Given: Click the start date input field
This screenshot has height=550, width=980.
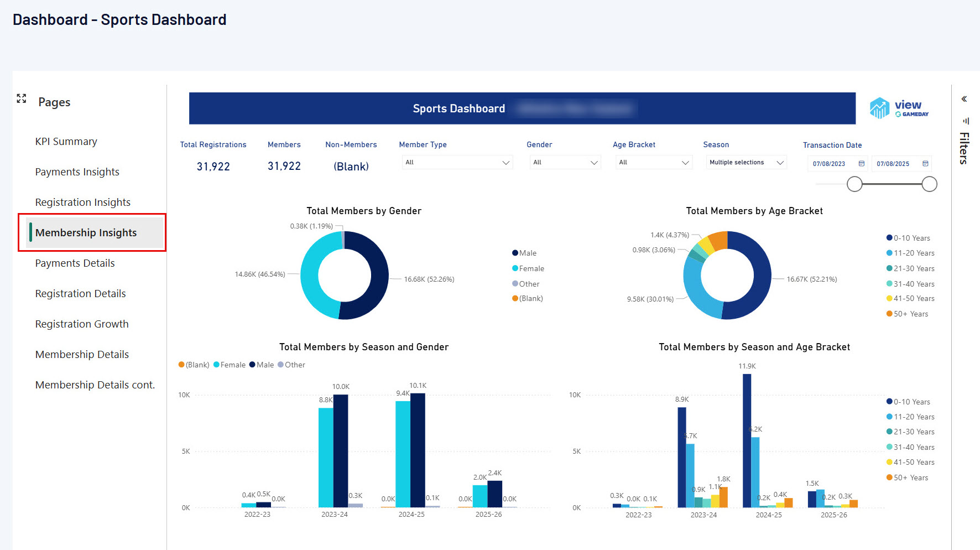Looking at the screenshot, I should pyautogui.click(x=838, y=164).
